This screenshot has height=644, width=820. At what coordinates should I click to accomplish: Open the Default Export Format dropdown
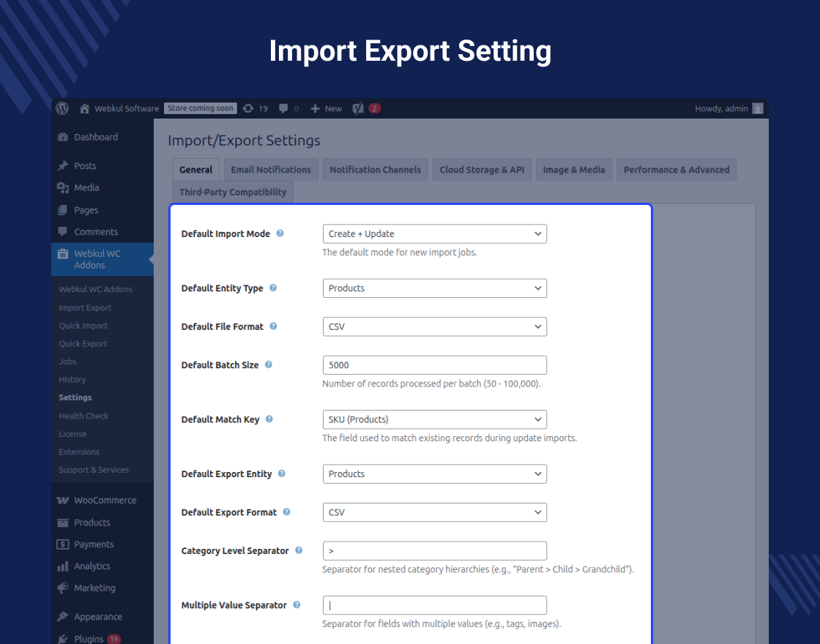(x=435, y=512)
